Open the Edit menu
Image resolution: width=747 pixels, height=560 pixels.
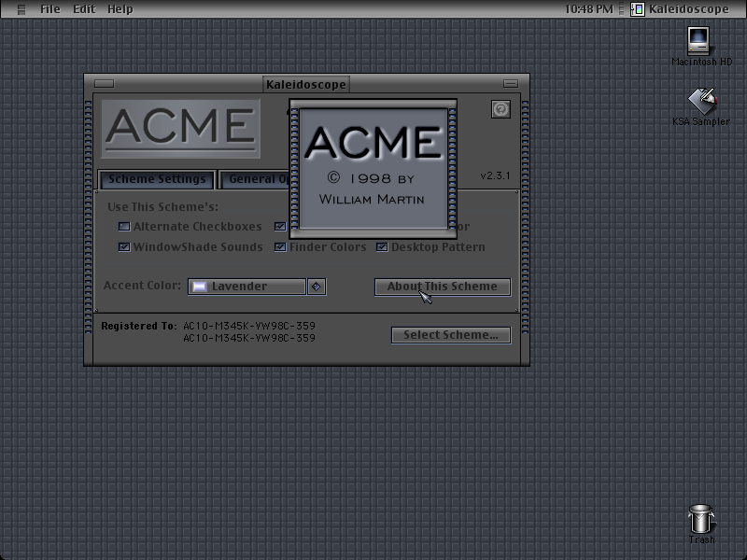coord(84,9)
